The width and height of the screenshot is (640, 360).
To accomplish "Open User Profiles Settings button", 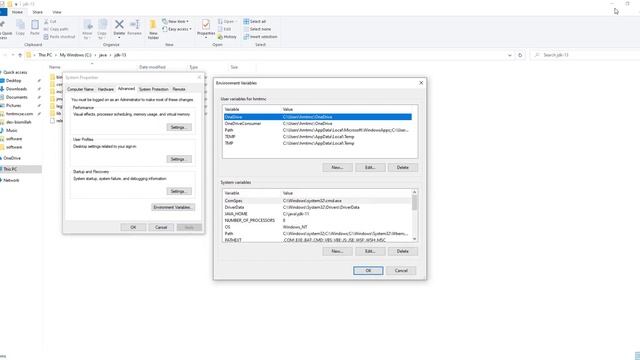I will tap(179, 159).
